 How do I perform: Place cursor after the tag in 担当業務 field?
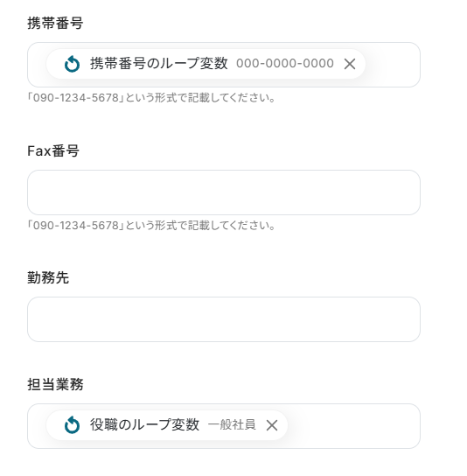[352, 426]
